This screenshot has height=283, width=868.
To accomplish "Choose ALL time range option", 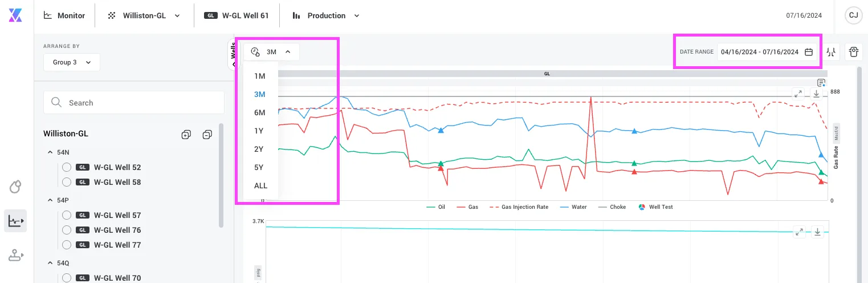I will [x=260, y=185].
